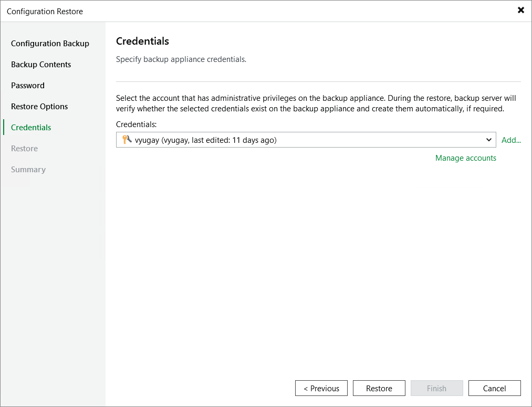This screenshot has width=532, height=407.
Task: Navigate to the Configuration Backup step
Action: pyautogui.click(x=50, y=43)
